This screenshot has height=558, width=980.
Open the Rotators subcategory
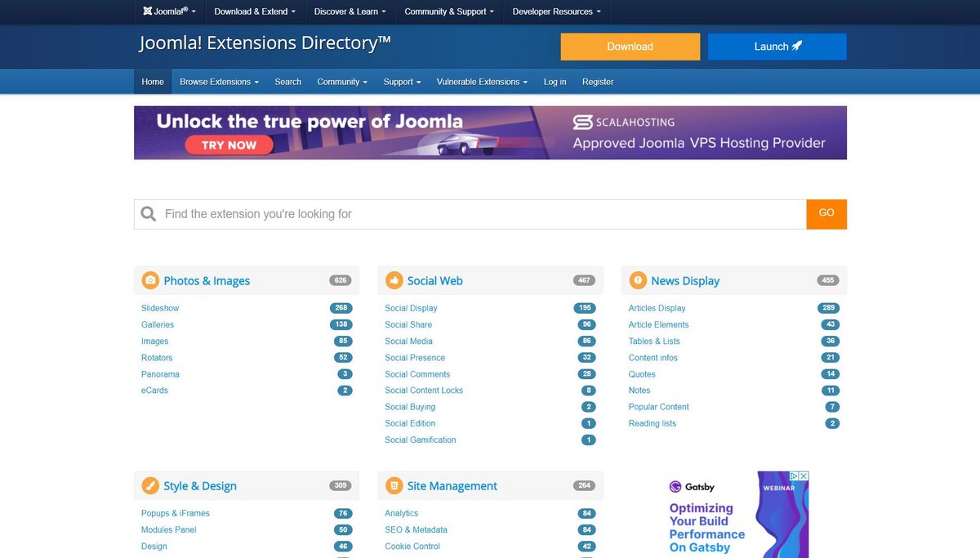pyautogui.click(x=157, y=358)
